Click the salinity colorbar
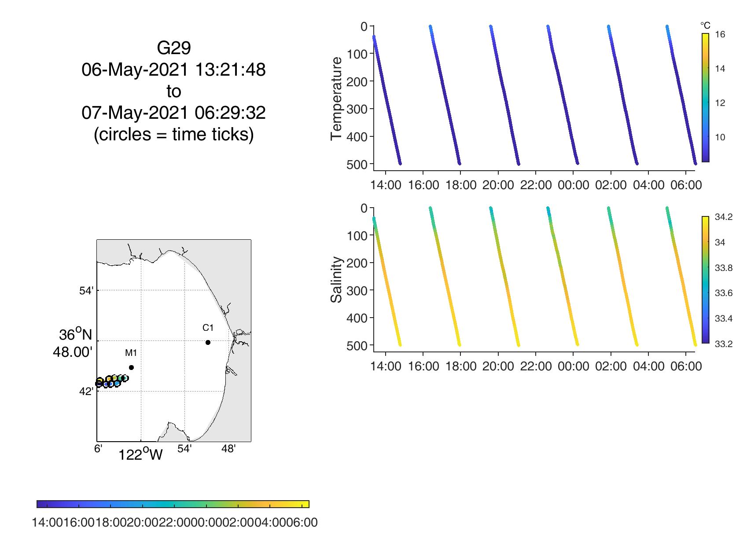Viewport: 747px width, 560px height. pos(705,279)
